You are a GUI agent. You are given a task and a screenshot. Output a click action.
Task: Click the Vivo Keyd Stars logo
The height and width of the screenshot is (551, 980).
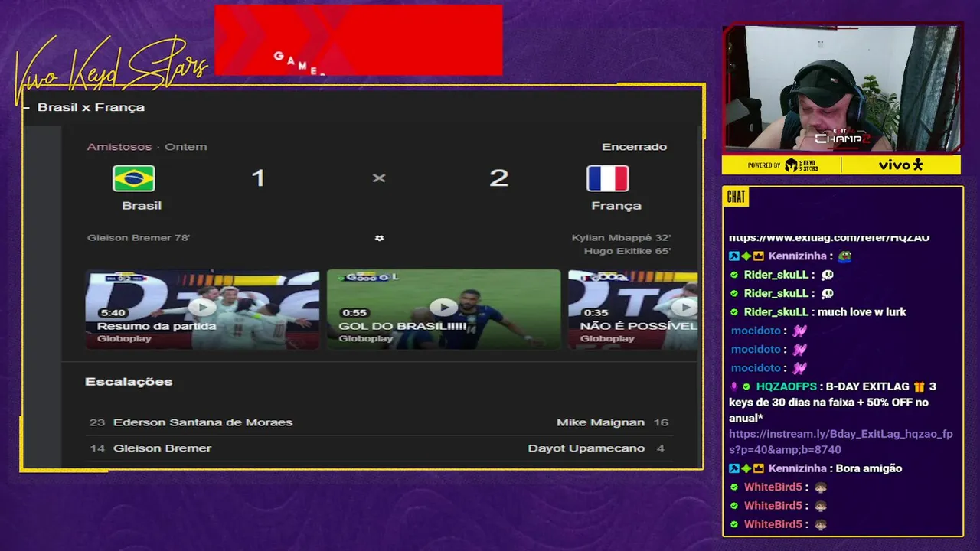[x=111, y=71]
